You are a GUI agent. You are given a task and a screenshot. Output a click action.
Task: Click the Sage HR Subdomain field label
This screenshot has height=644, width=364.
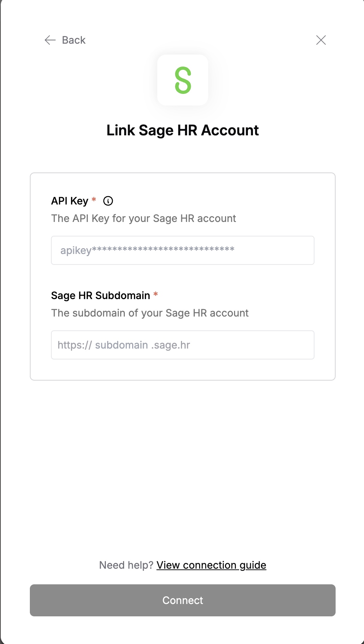(100, 295)
